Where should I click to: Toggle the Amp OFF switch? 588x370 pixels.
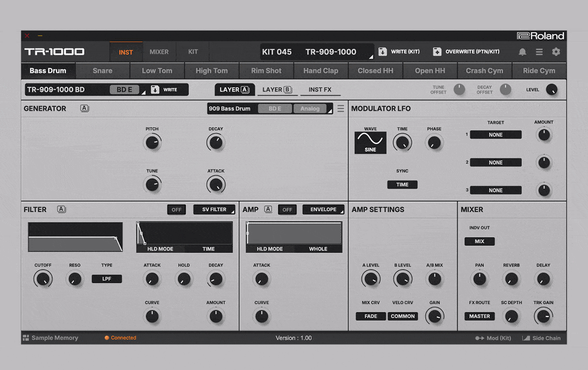point(287,209)
